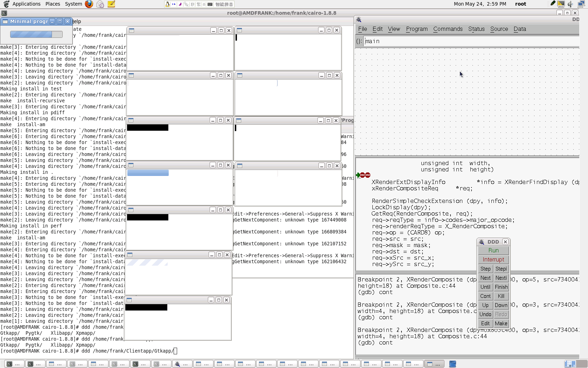588x368 pixels.
Task: Click the Finish button in command tool
Action: 501,287
